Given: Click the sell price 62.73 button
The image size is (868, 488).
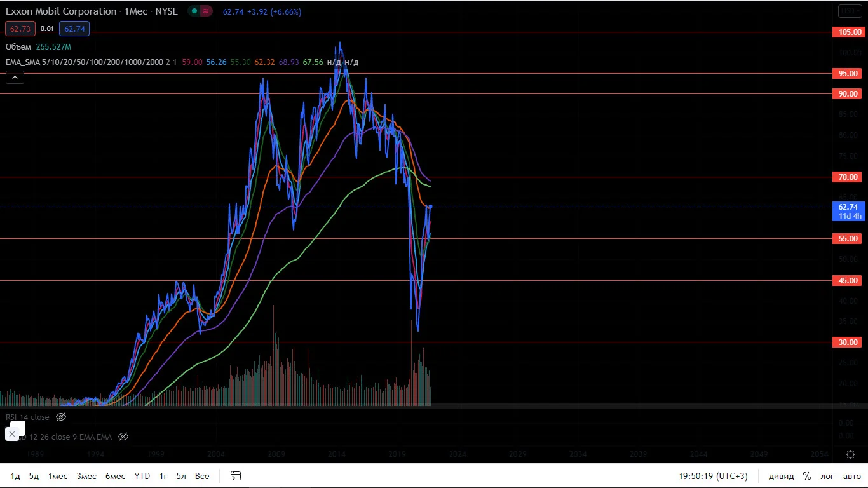Looking at the screenshot, I should pos(20,29).
